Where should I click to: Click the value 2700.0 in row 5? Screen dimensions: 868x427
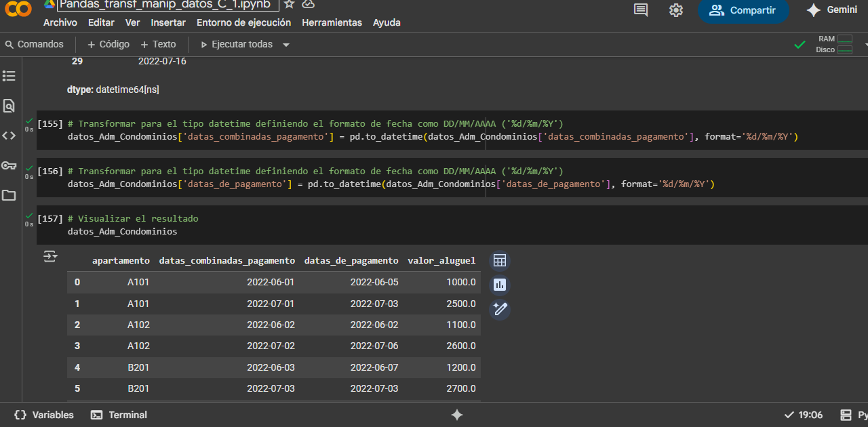461,388
